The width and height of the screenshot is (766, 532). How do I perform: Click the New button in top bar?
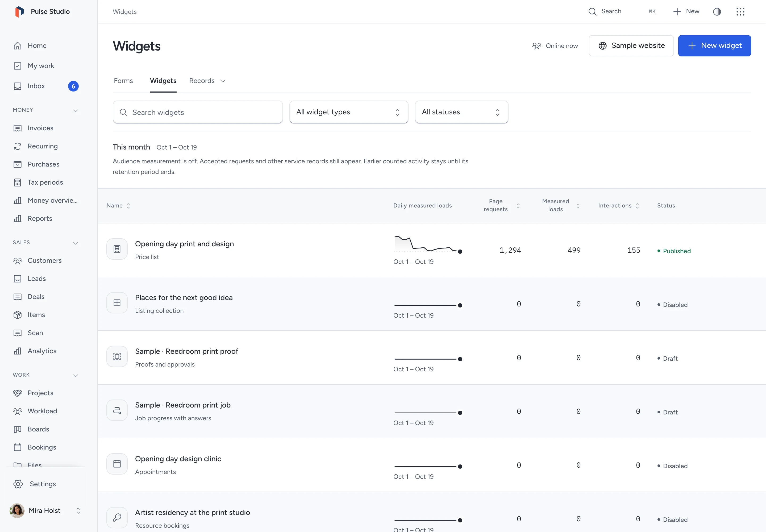(x=686, y=11)
